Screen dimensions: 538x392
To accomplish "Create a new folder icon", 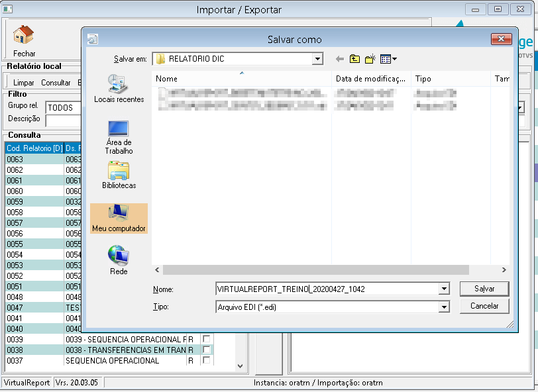I will [370, 59].
